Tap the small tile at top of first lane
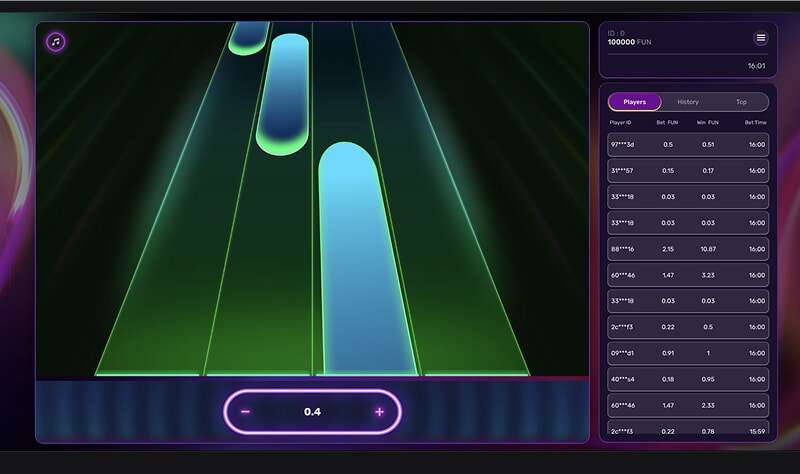 click(x=248, y=37)
